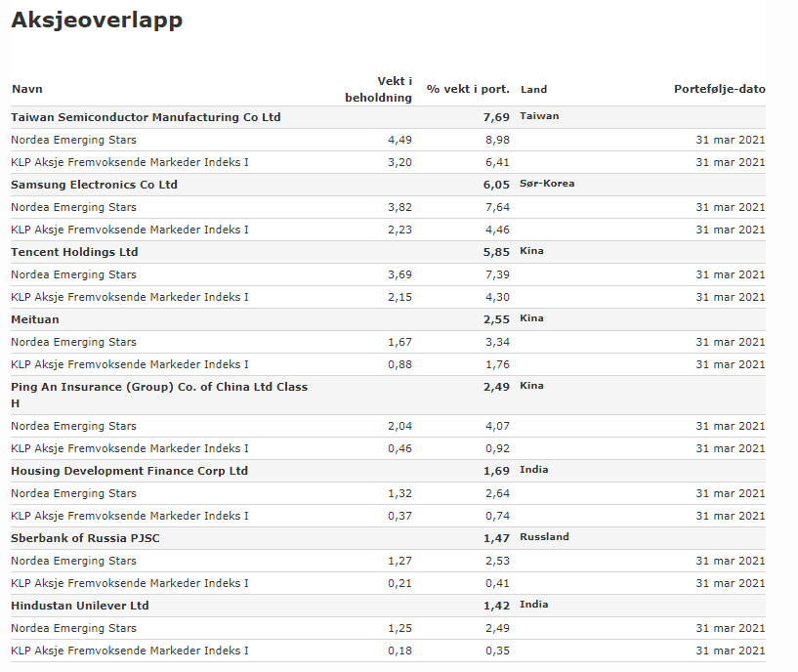Viewport: 798px width, 672px height.
Task: Click the Land column header
Action: 533,90
